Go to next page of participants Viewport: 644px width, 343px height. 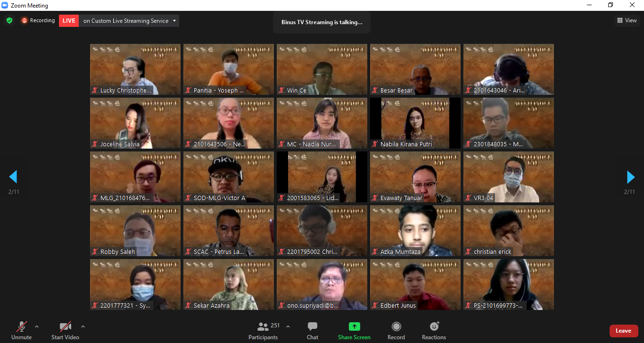pyautogui.click(x=630, y=177)
